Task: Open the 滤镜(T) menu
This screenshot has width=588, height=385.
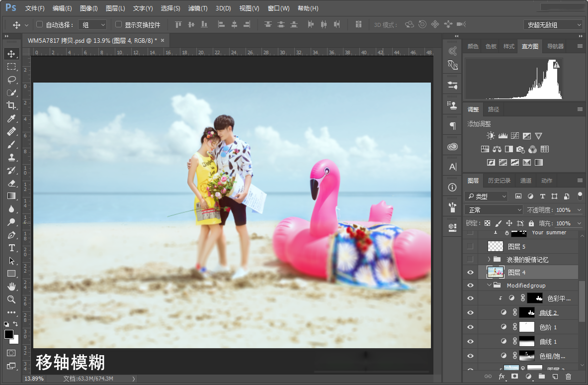Action: [x=198, y=8]
